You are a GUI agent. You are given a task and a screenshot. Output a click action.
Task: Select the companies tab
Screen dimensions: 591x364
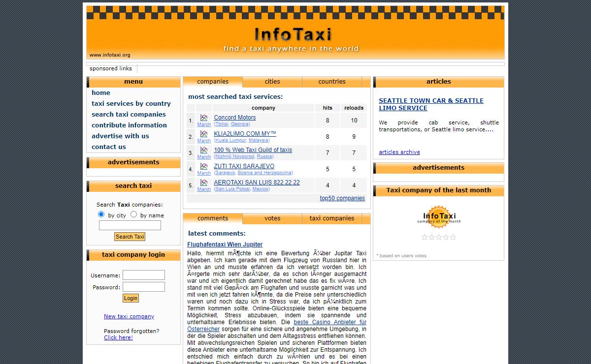pos(213,82)
